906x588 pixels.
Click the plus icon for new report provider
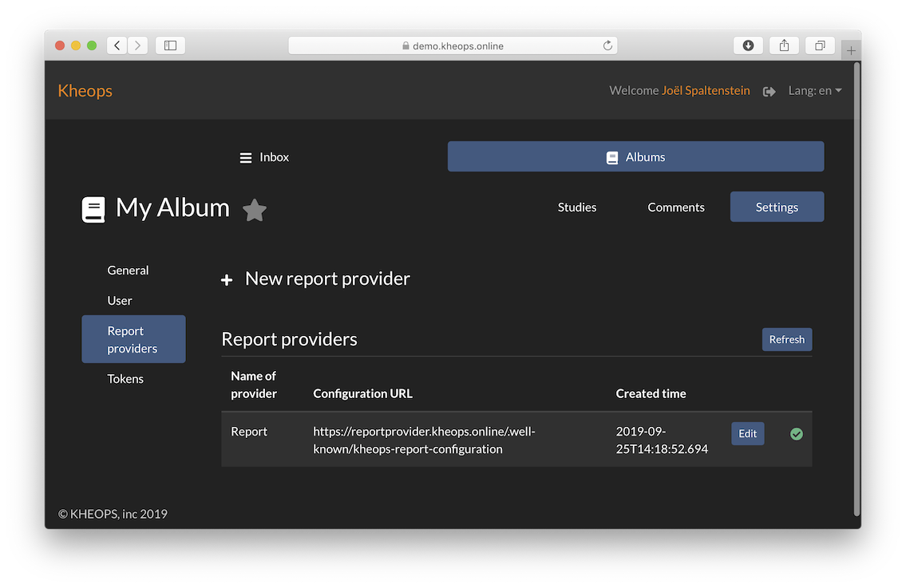[227, 280]
